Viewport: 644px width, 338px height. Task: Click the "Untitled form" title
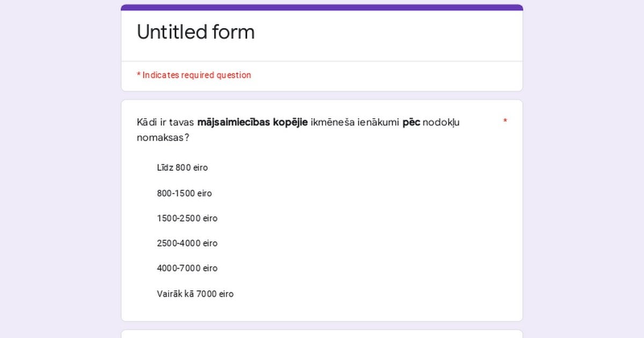[x=195, y=32]
